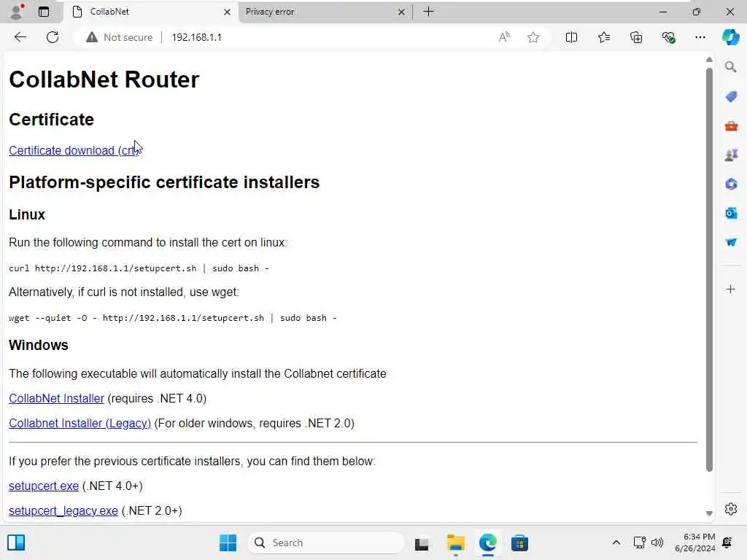Screen dimensions: 747x560
Task: Refresh the current page
Action: (53, 37)
